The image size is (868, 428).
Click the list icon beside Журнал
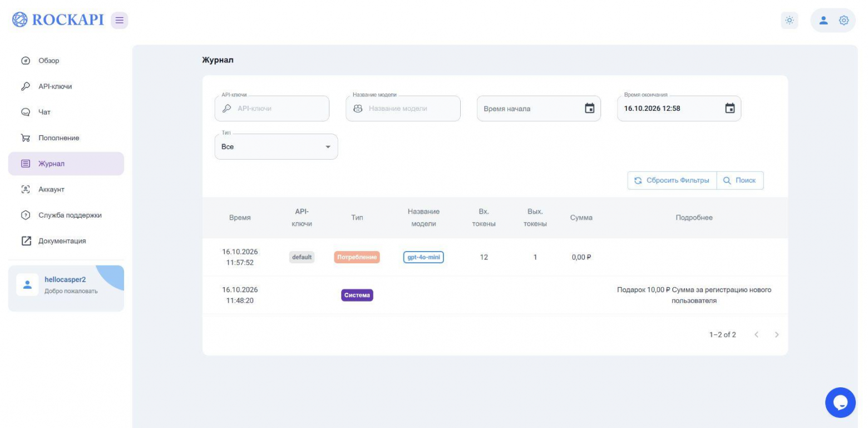pyautogui.click(x=25, y=164)
